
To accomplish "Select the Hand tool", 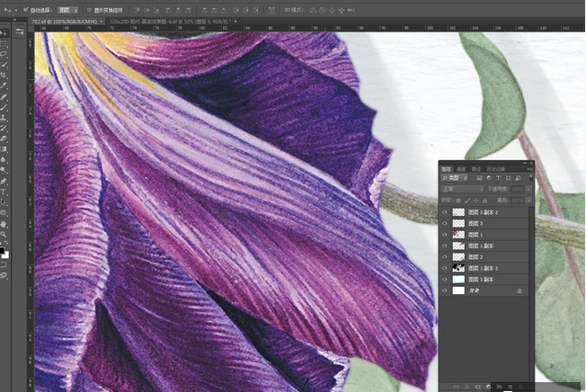I will [4, 224].
